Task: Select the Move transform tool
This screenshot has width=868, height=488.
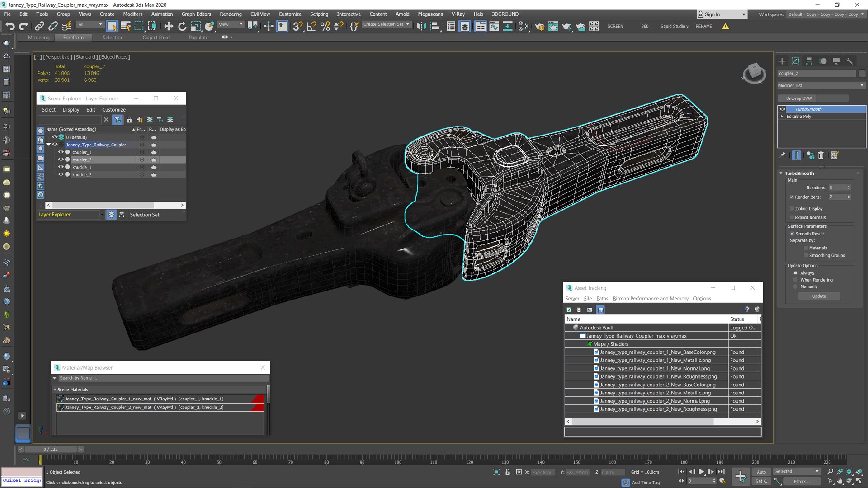Action: pos(168,26)
